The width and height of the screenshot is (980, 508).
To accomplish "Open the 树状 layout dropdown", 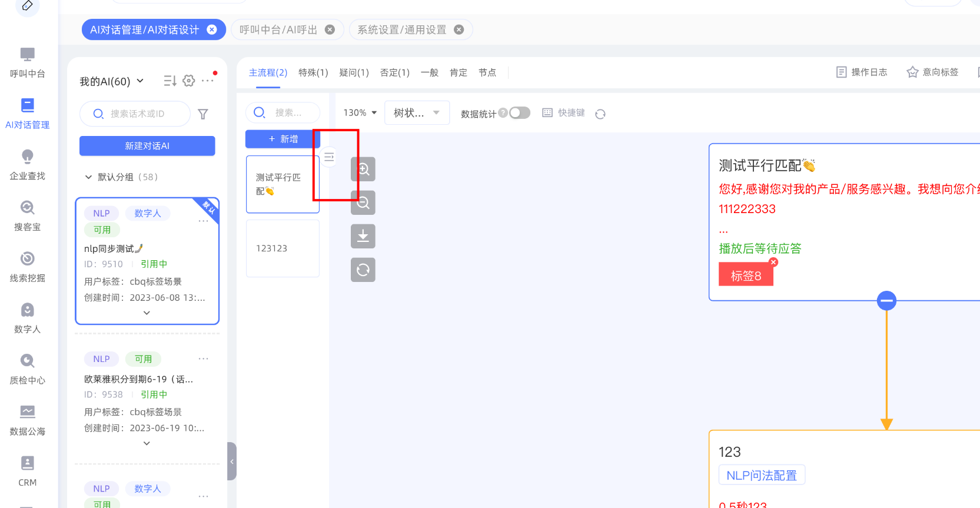I will [417, 113].
